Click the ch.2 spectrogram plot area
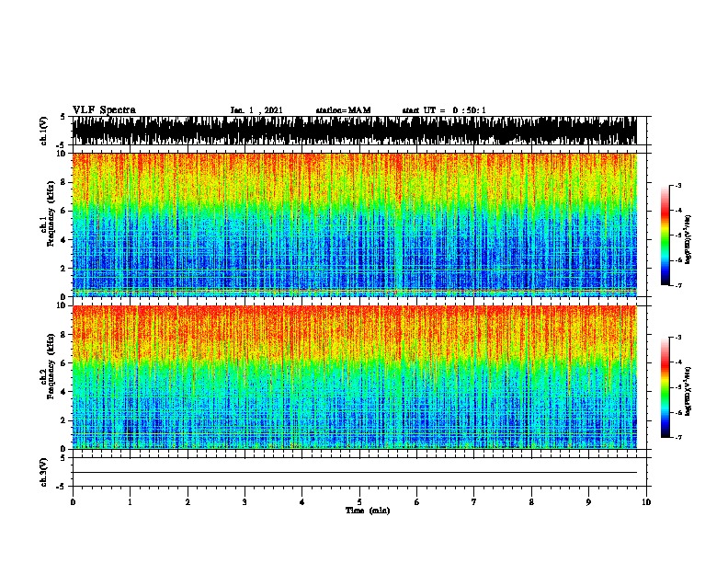Image resolution: width=728 pixels, height=563 pixels. 354,377
